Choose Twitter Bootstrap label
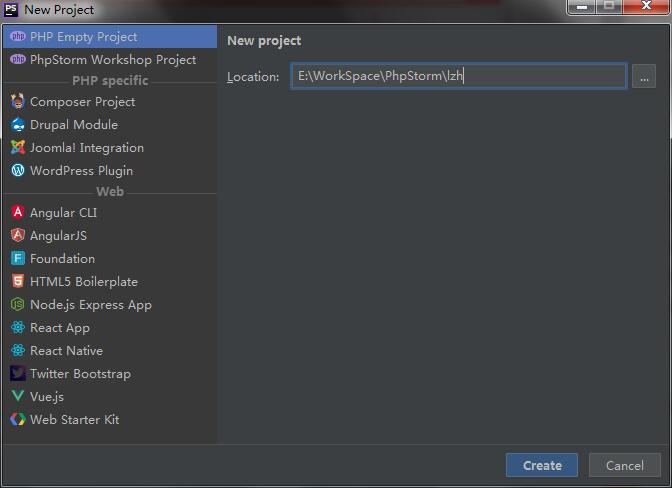The height and width of the screenshot is (488, 672). coord(81,374)
